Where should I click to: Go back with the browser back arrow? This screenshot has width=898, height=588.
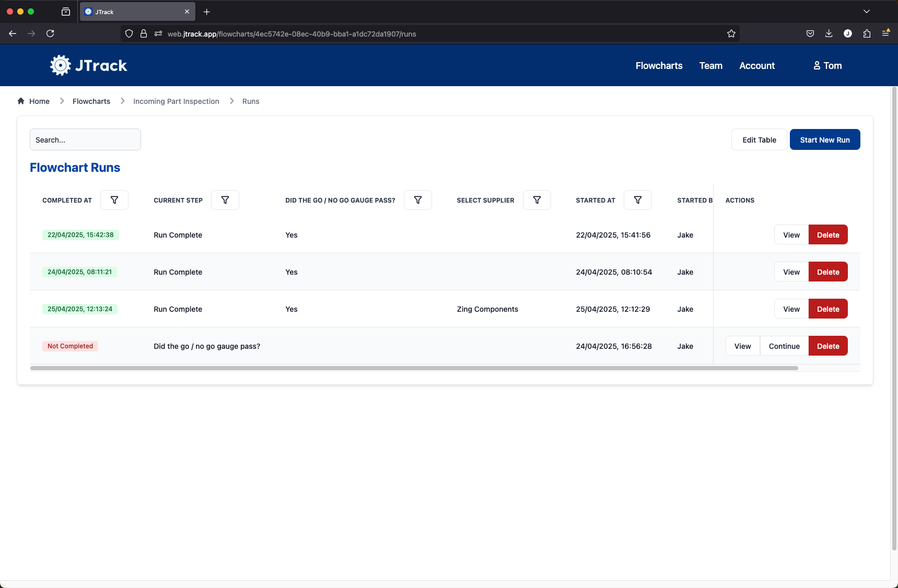(13, 33)
